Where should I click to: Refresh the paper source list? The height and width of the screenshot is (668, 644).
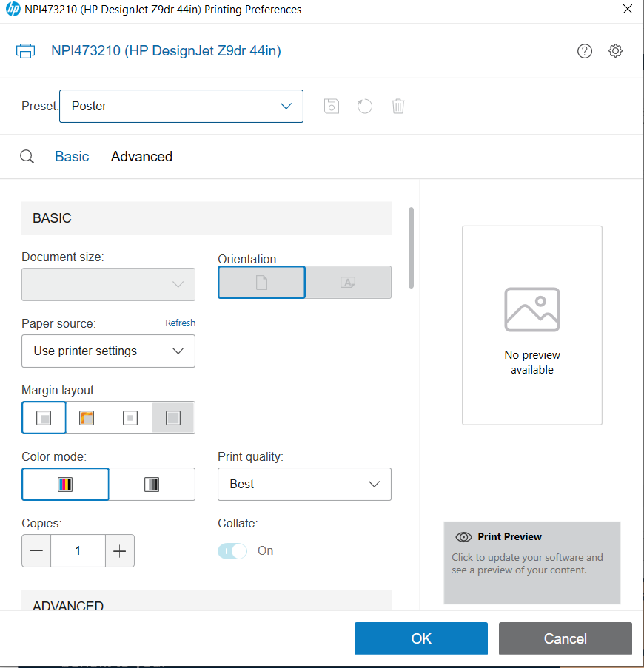180,323
